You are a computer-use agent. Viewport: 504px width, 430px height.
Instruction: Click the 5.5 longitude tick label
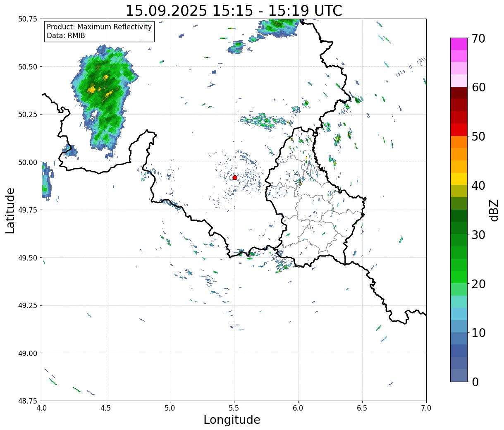[234, 408]
